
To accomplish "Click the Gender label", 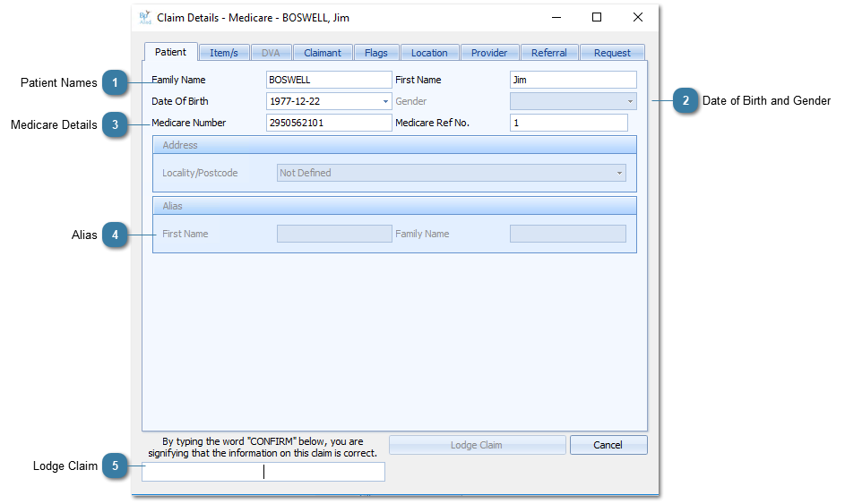I will (410, 101).
